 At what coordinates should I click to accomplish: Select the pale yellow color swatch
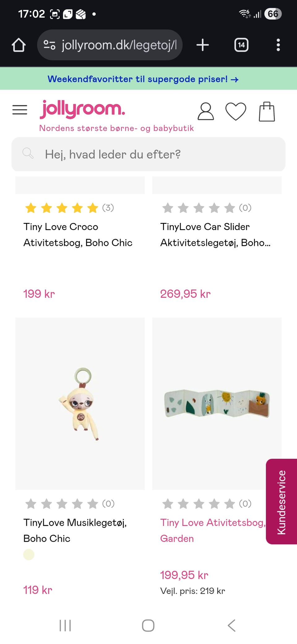pyautogui.click(x=29, y=555)
